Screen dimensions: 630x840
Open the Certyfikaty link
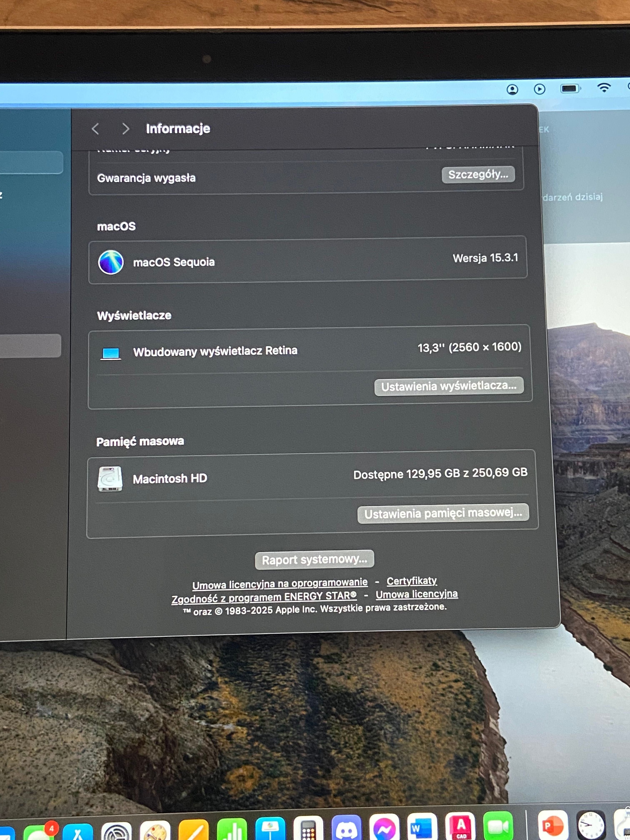(412, 581)
